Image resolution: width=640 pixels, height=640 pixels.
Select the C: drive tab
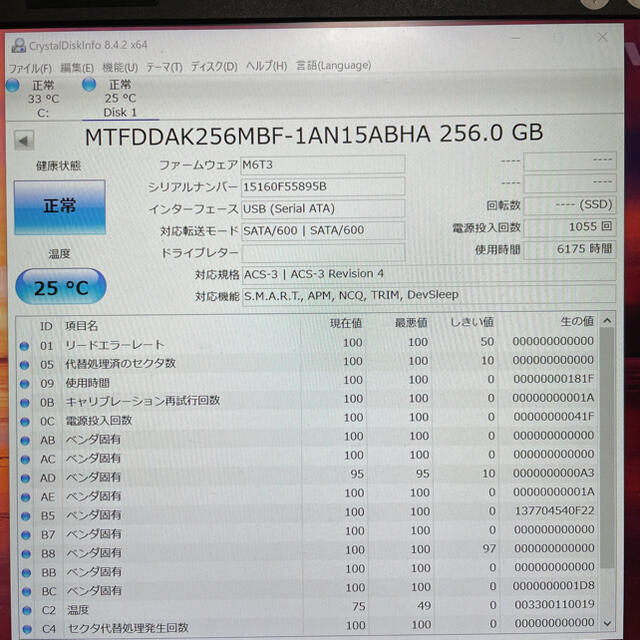(x=43, y=98)
